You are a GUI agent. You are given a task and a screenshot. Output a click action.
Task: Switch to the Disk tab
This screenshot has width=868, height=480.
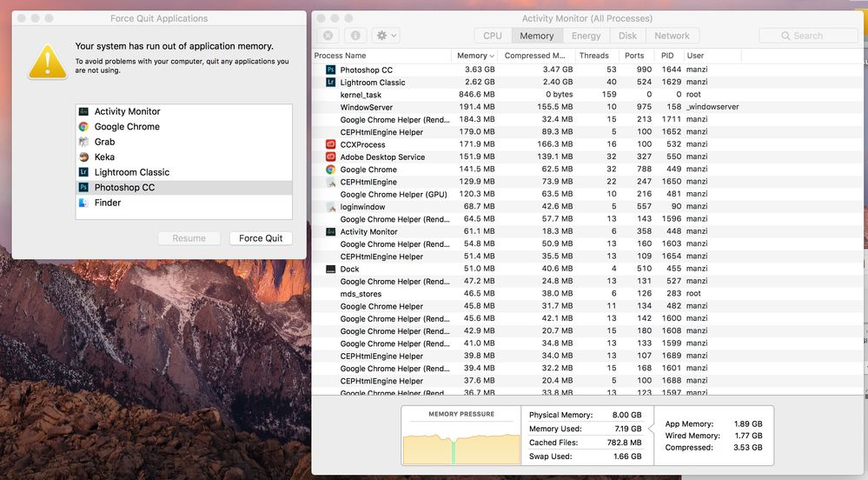pyautogui.click(x=627, y=36)
